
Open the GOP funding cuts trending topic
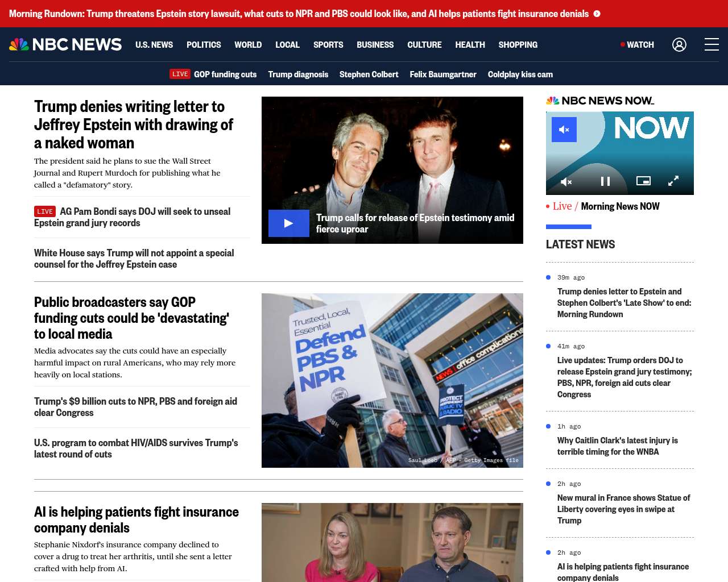point(225,74)
